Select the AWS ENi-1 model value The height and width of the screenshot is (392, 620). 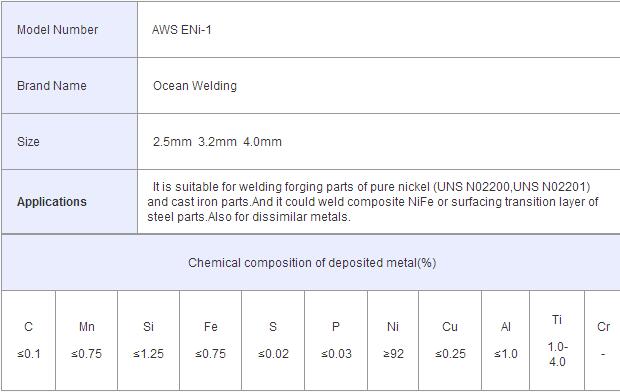tap(181, 30)
